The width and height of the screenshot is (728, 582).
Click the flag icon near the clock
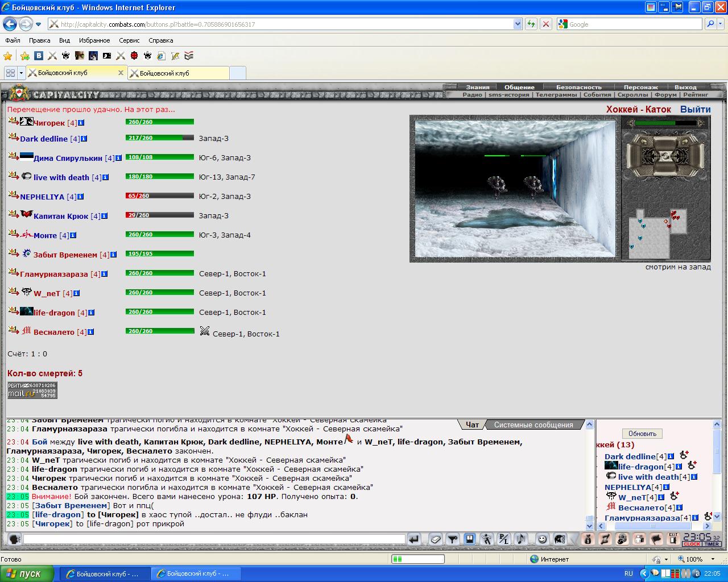[x=656, y=539]
